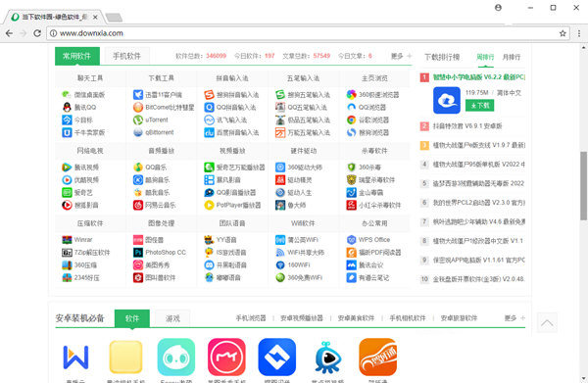588x383 pixels.
Task: Click the 7Zip icon
Action: 67,252
